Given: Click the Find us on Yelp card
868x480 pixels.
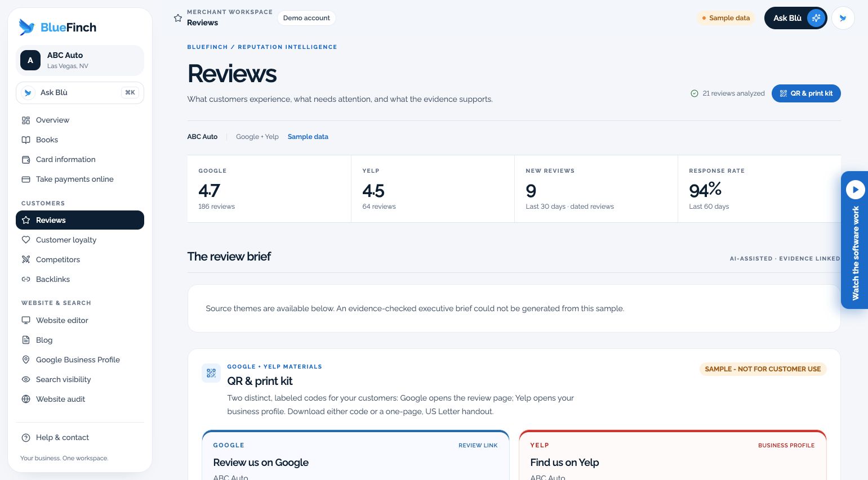Looking at the screenshot, I should coord(673,455).
